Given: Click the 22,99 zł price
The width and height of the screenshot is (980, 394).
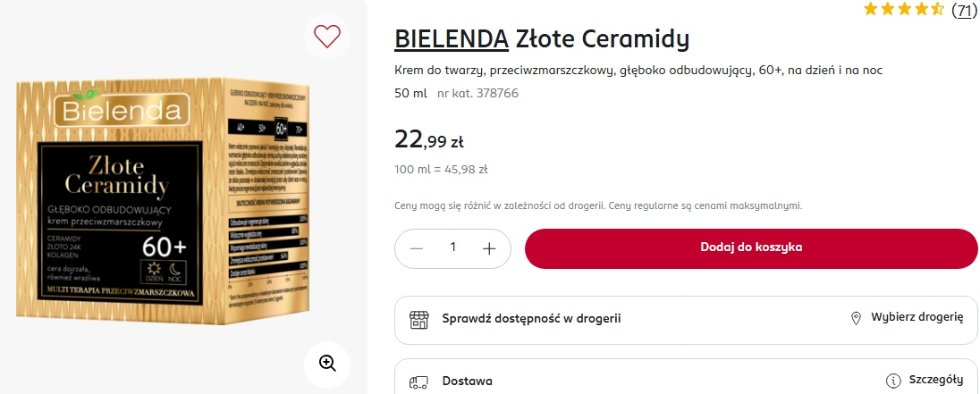Looking at the screenshot, I should coord(429,139).
